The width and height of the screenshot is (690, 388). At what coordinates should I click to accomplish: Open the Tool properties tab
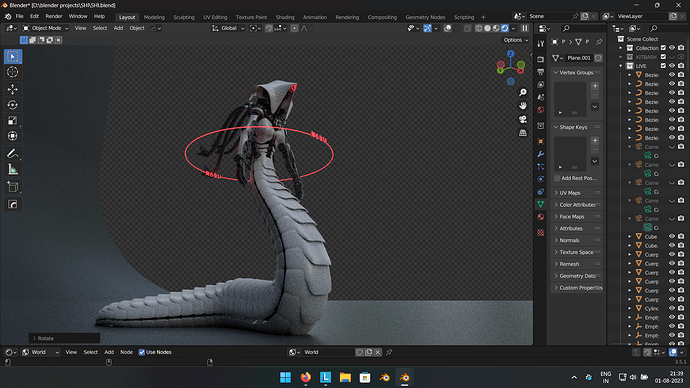[x=540, y=44]
